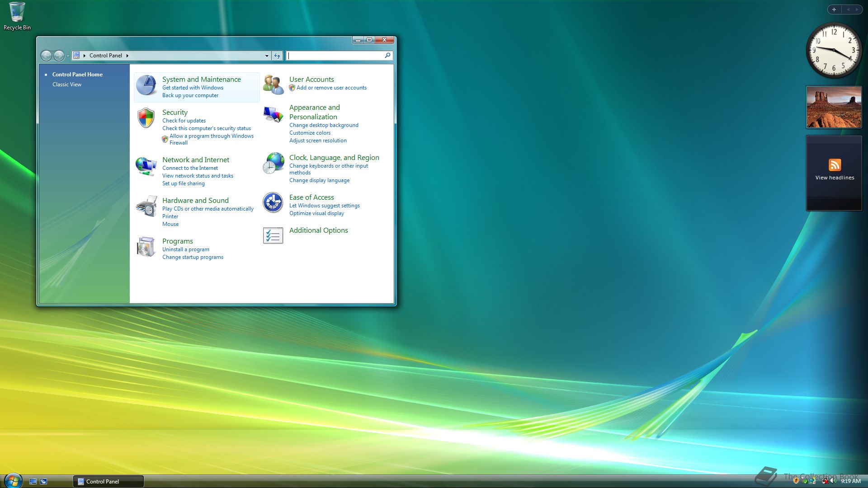Open the System and Maintenance category icon

[146, 85]
